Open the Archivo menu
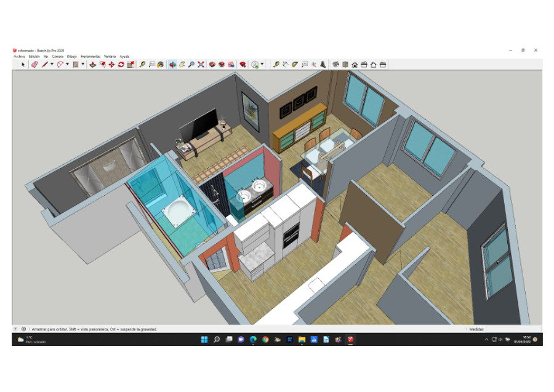Image resolution: width=554 pixels, height=392 pixels. tap(20, 56)
